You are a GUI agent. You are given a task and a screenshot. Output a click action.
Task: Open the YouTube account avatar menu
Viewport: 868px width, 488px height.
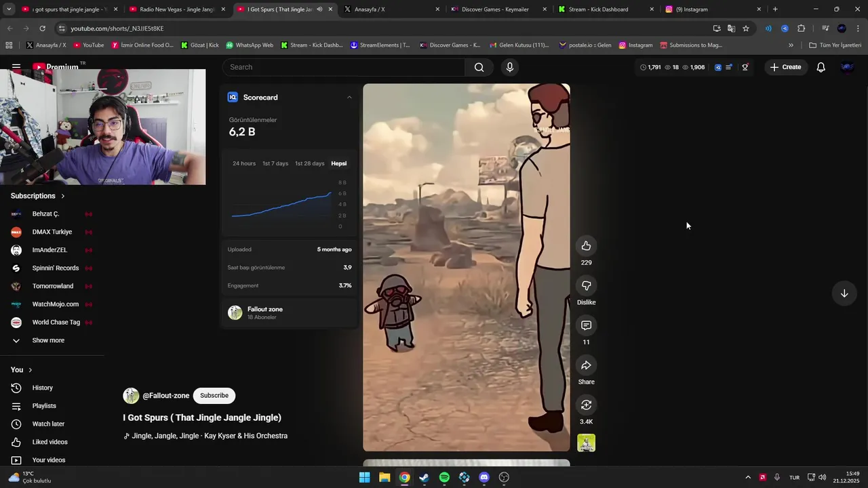(x=847, y=67)
